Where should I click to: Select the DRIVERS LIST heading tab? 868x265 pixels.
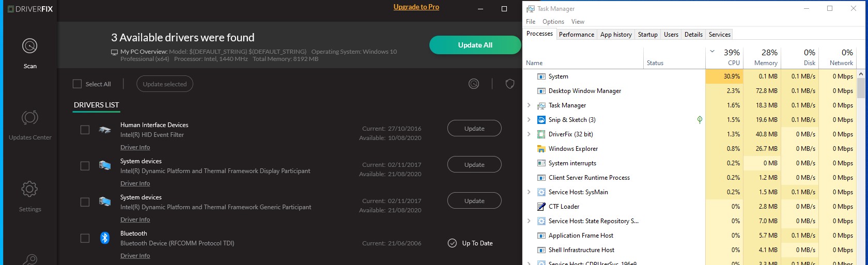tap(97, 105)
